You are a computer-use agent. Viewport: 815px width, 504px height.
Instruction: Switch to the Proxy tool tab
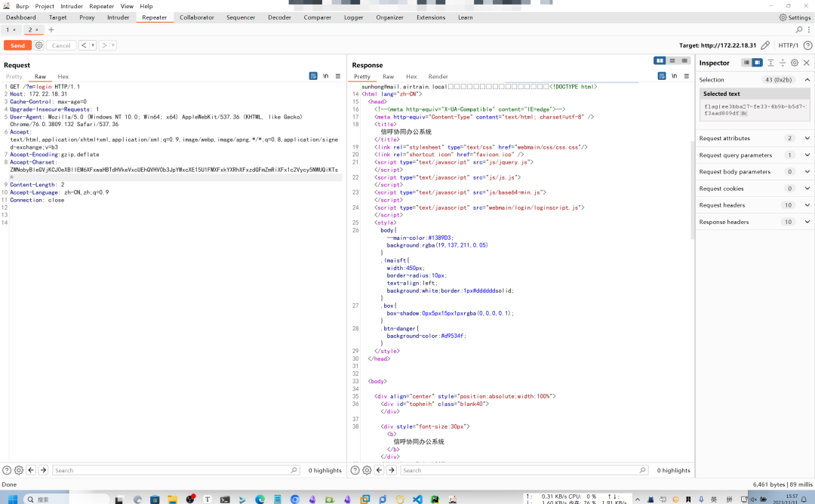87,17
